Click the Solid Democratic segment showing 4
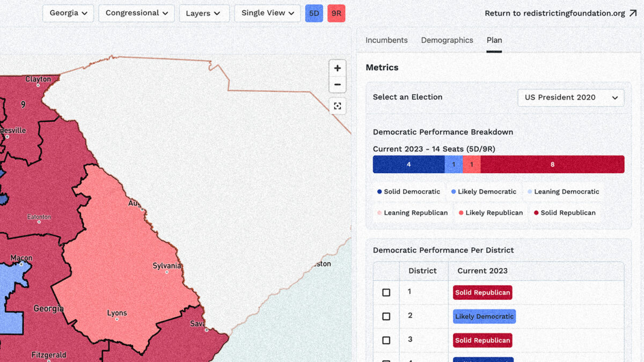The image size is (644, 362). coord(408,165)
